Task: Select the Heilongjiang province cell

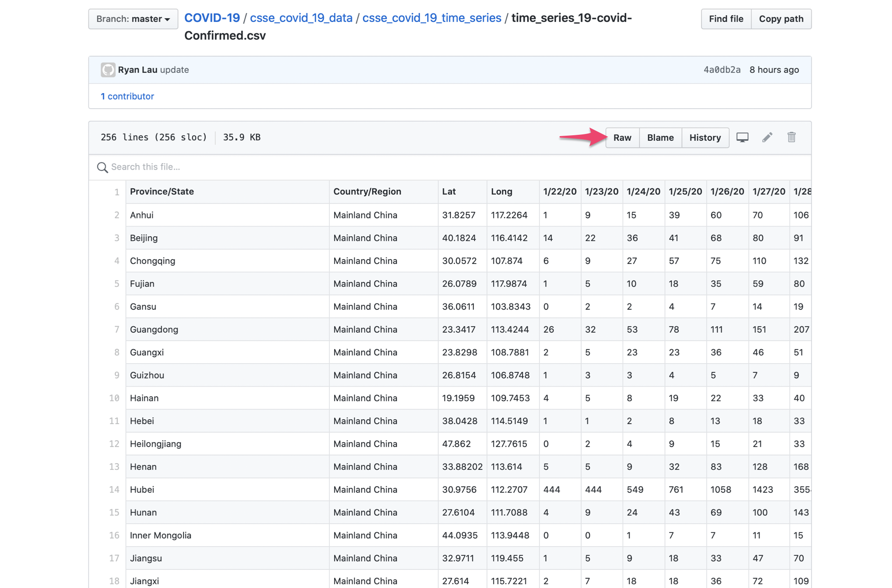Action: (x=228, y=444)
